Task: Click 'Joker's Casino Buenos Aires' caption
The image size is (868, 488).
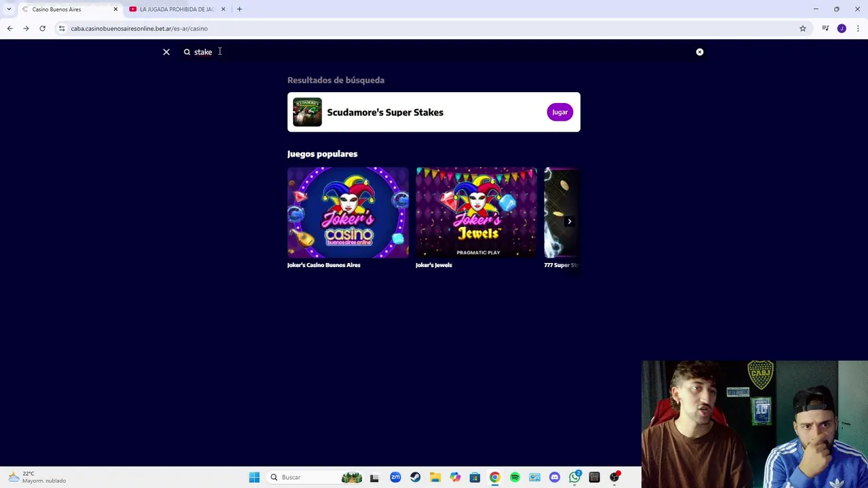Action: click(323, 265)
